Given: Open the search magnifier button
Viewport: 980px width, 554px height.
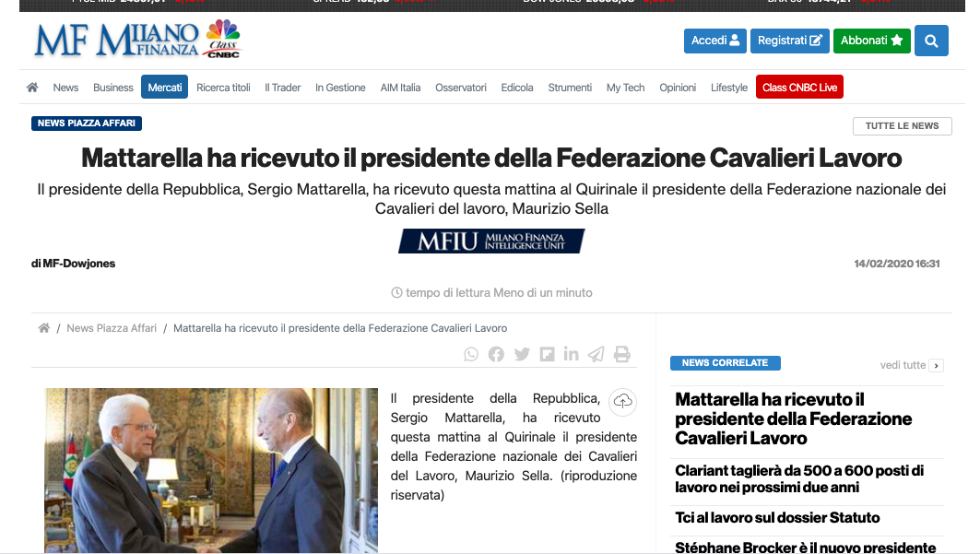Looking at the screenshot, I should [x=931, y=41].
